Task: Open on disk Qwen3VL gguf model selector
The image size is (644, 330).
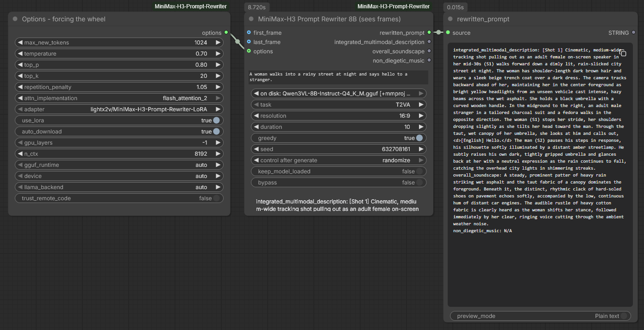Action: click(339, 94)
